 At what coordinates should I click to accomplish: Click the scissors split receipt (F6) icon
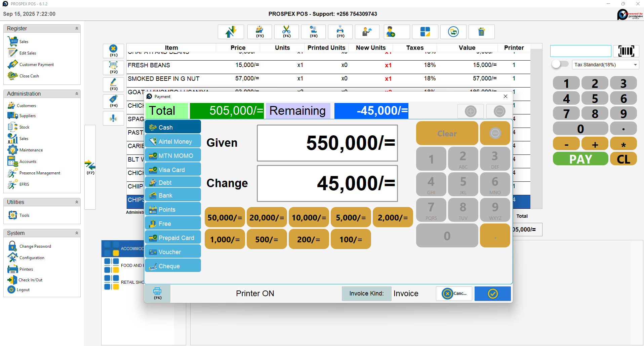286,32
